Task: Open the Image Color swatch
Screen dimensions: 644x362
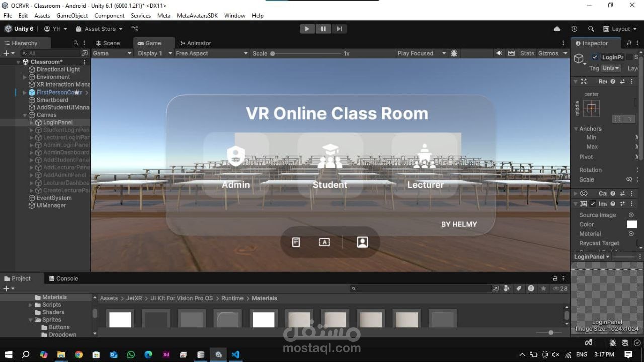Action: pos(632,224)
